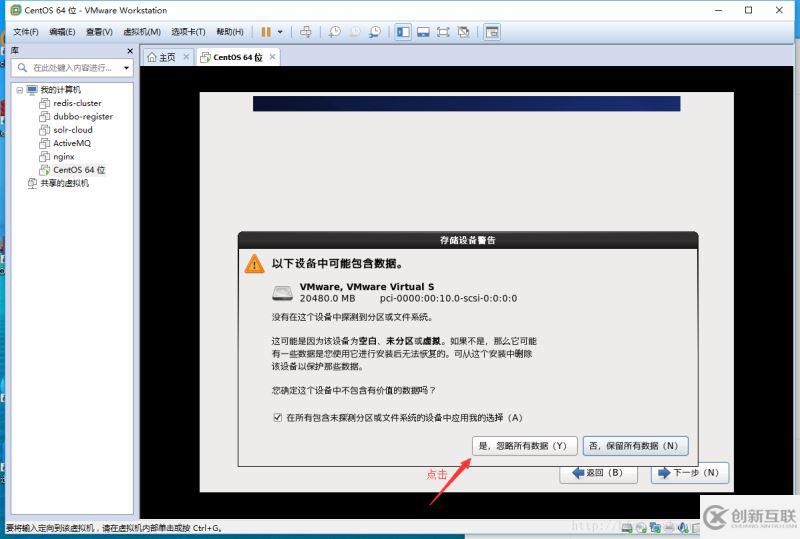The image size is (800, 539).
Task: Select the dubbo-register virtual machine
Action: point(83,116)
